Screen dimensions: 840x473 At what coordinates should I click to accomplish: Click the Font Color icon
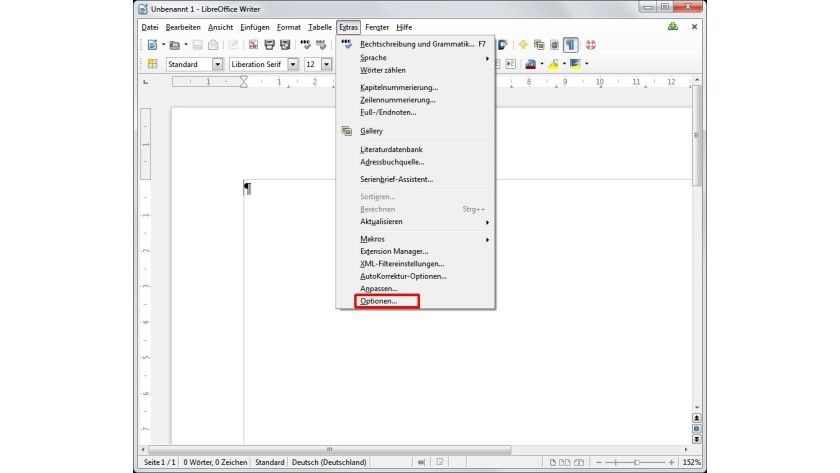(x=530, y=64)
